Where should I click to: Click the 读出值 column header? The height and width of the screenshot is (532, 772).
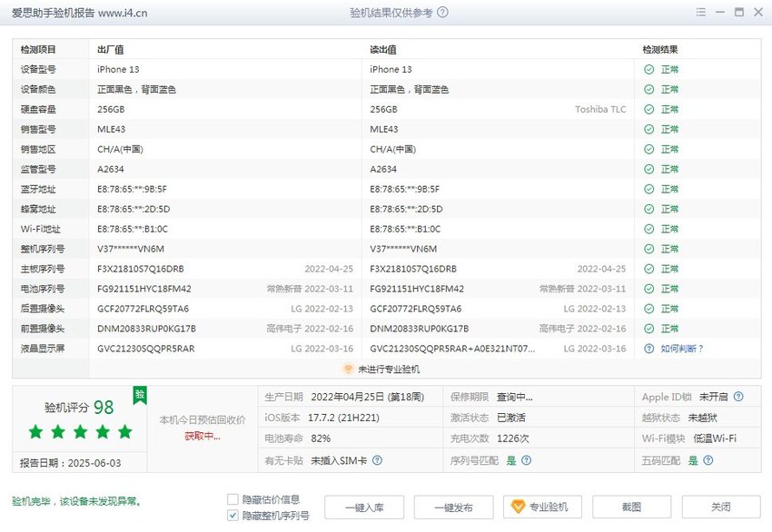click(x=383, y=50)
